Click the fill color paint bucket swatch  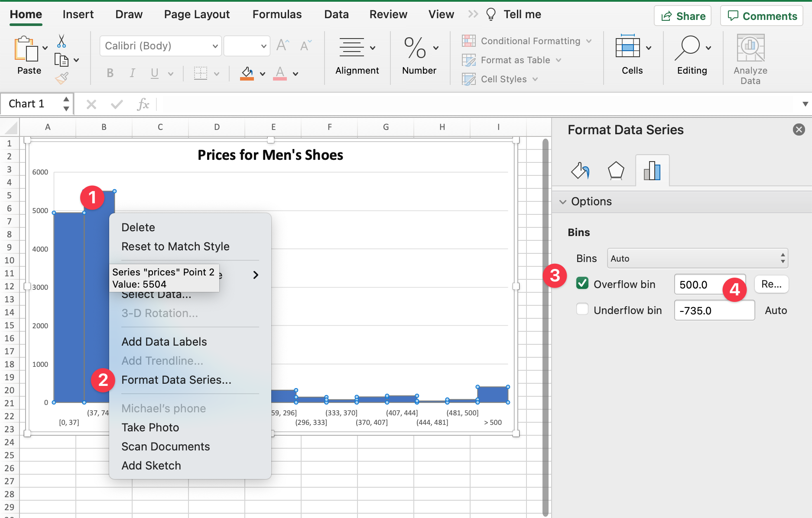[x=247, y=73]
